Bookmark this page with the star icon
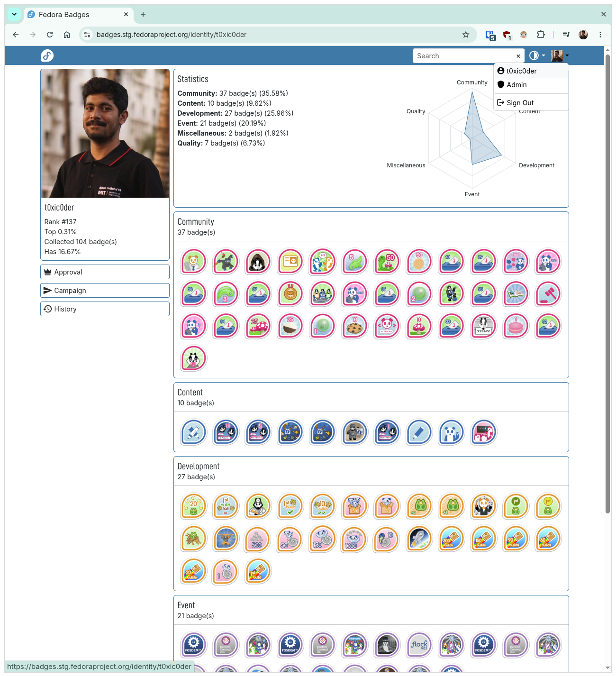 click(466, 35)
